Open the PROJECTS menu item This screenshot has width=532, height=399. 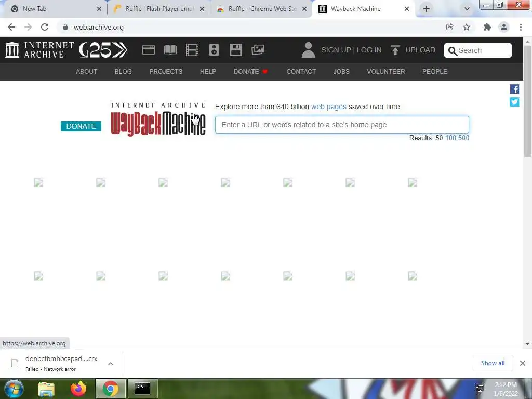coord(166,72)
